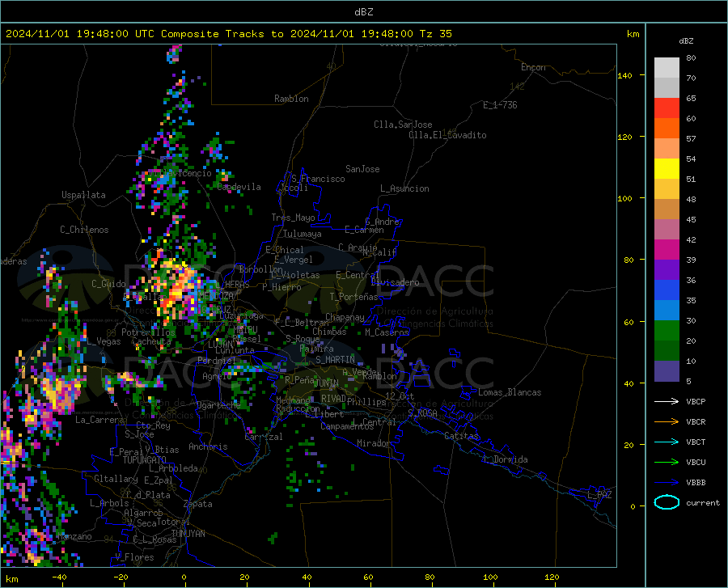Screen dimensions: 728x588
Task: Click the 140 km mark on the vertical axis
Action: point(624,75)
